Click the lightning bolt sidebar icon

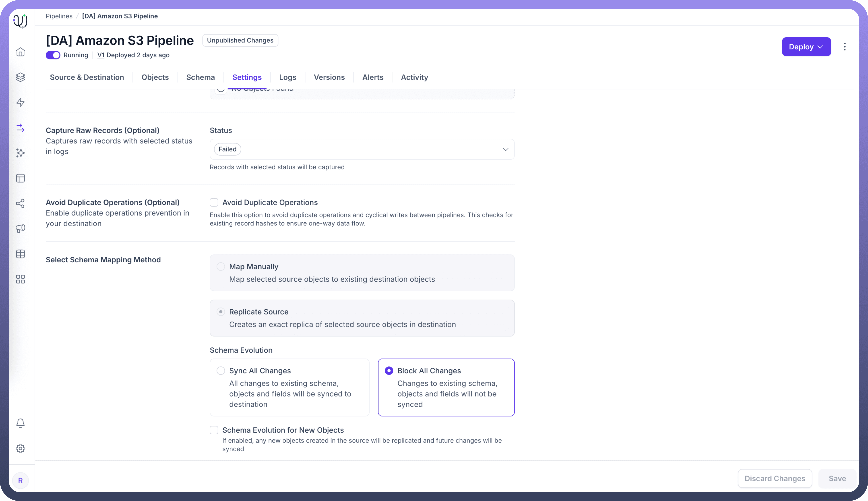click(x=20, y=103)
